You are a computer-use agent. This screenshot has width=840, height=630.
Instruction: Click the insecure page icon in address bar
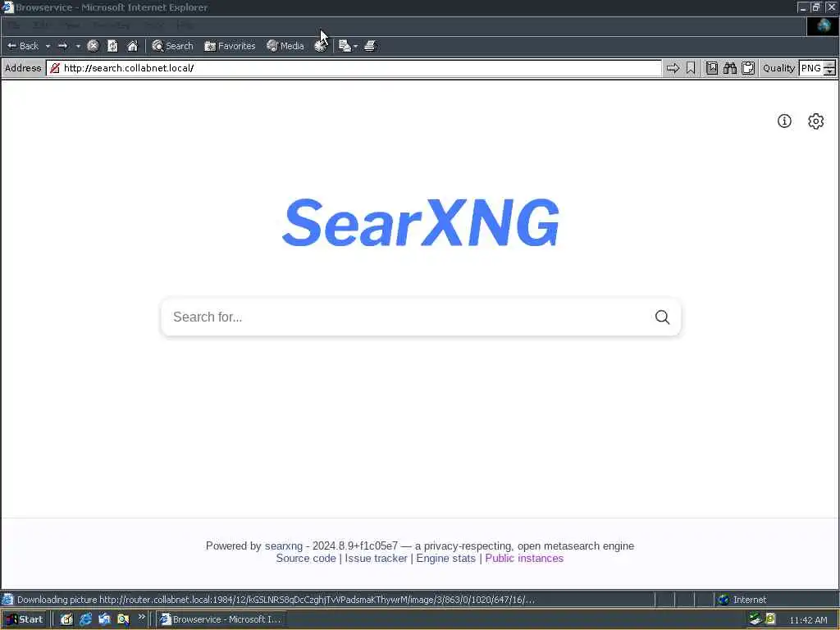point(55,68)
